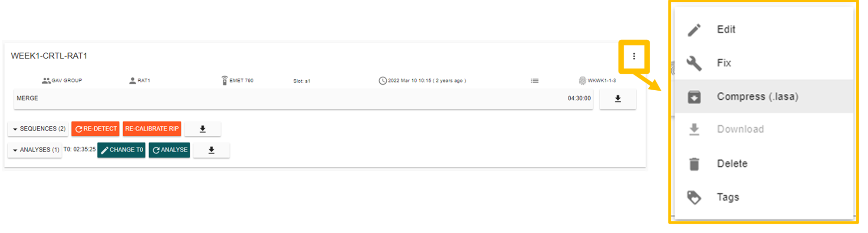Click the download icon in MERGE row
This screenshot has height=233, width=868.
point(618,99)
